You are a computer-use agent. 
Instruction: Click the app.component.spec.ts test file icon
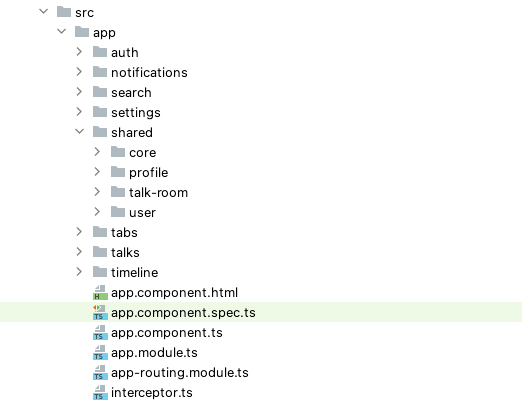tap(100, 312)
